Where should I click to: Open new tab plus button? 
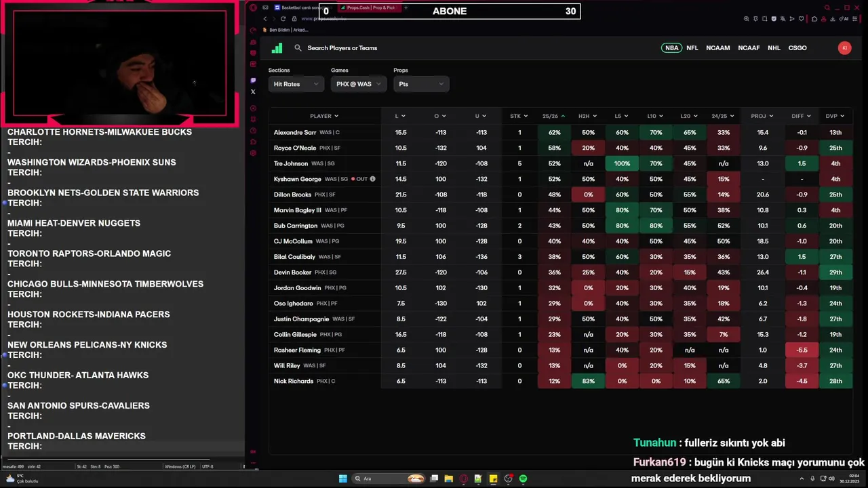click(x=406, y=7)
